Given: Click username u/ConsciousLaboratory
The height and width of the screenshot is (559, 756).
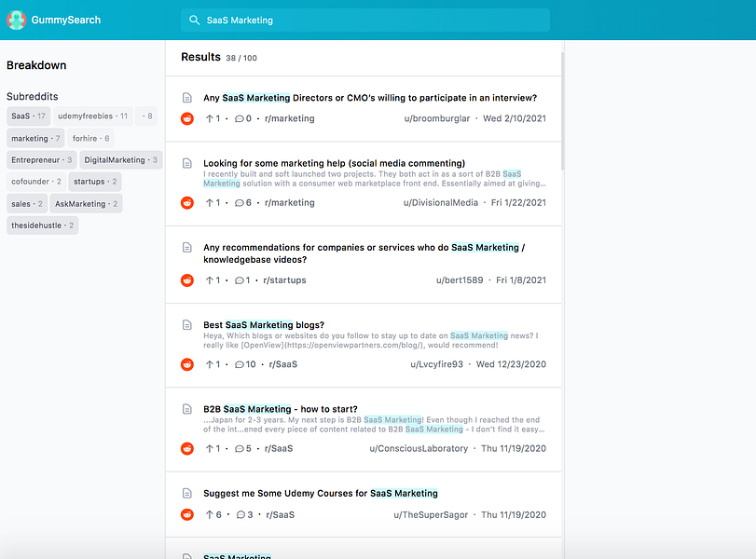Looking at the screenshot, I should coord(419,449).
